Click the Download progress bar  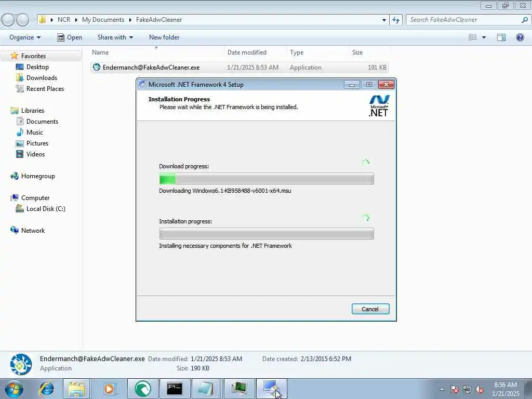tap(267, 179)
